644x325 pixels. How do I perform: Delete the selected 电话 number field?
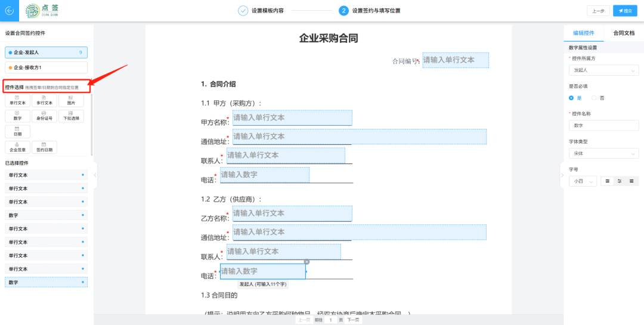coord(306,262)
